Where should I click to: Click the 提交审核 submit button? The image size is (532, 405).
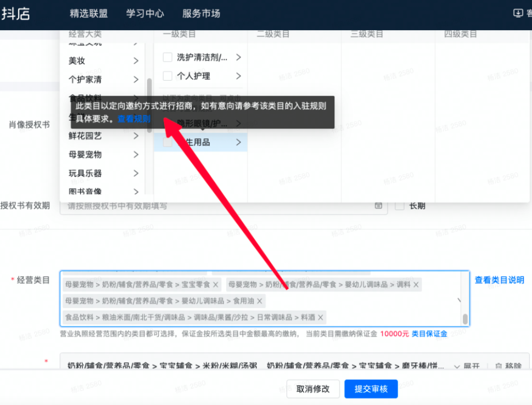coord(371,389)
